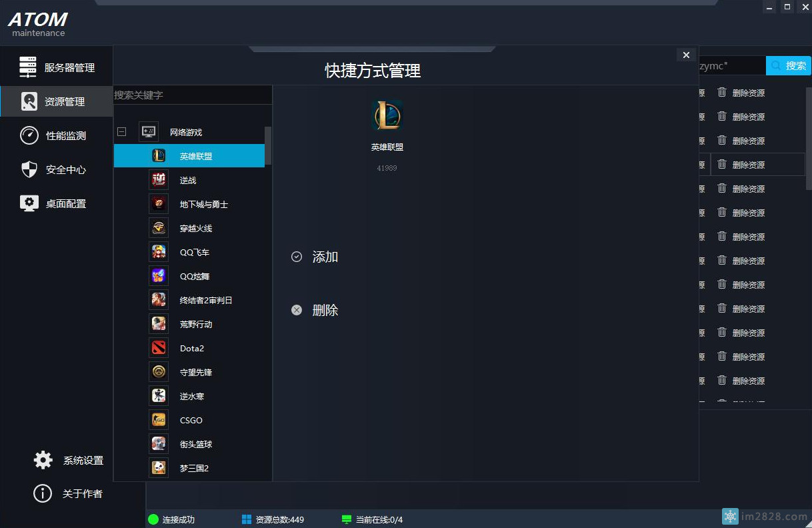The width and height of the screenshot is (812, 528).
Task: Open 系统设置 via the gear icon
Action: click(x=42, y=459)
